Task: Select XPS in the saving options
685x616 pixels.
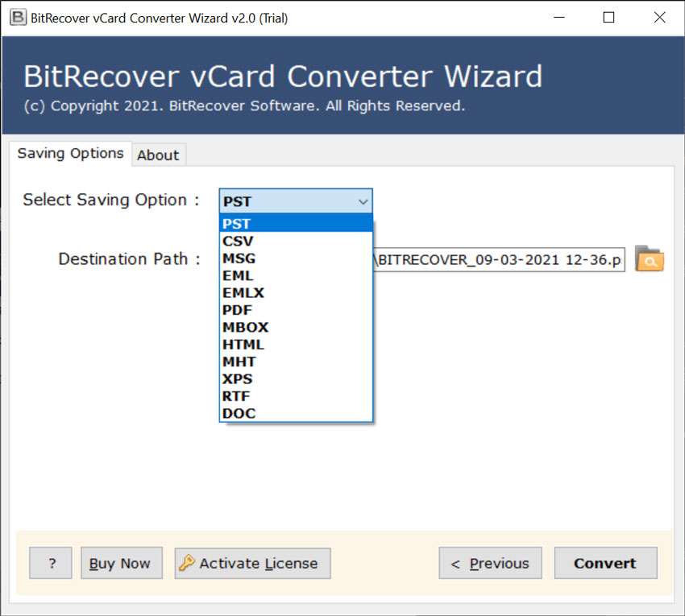Action: click(x=296, y=378)
